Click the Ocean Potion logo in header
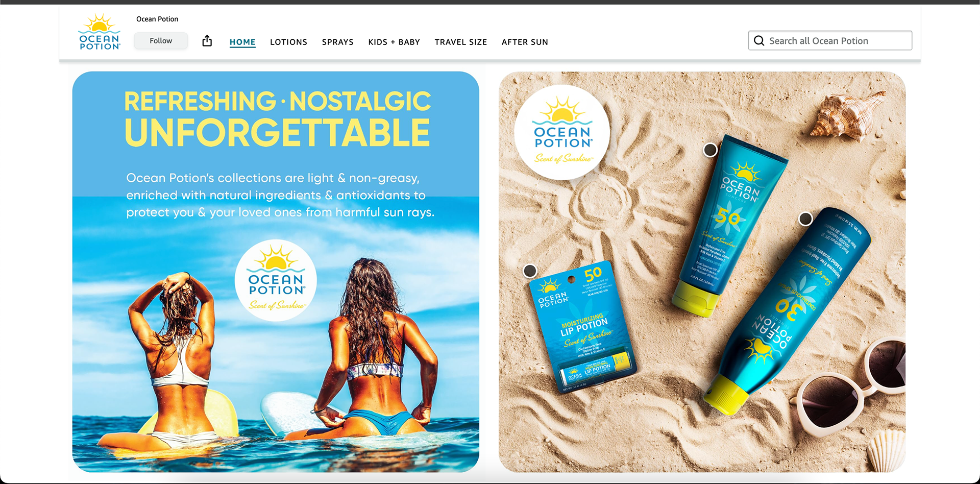Image resolution: width=980 pixels, height=484 pixels. 100,32
